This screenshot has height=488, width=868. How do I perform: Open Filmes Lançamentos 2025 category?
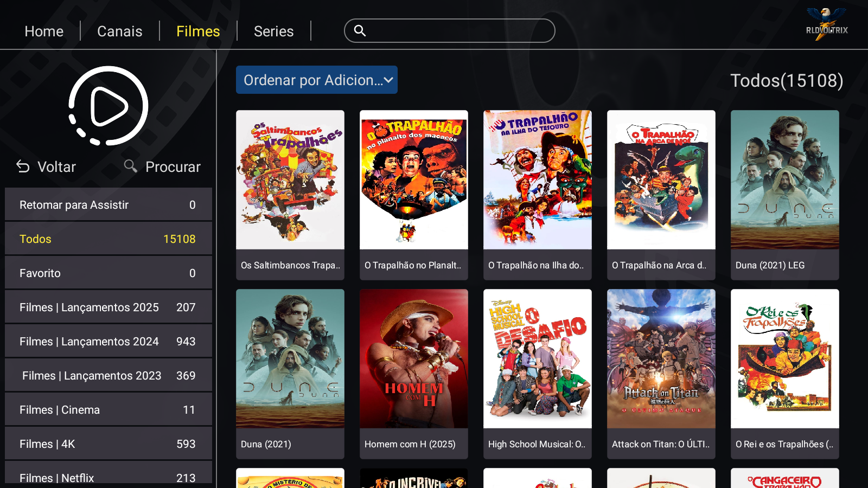108,307
